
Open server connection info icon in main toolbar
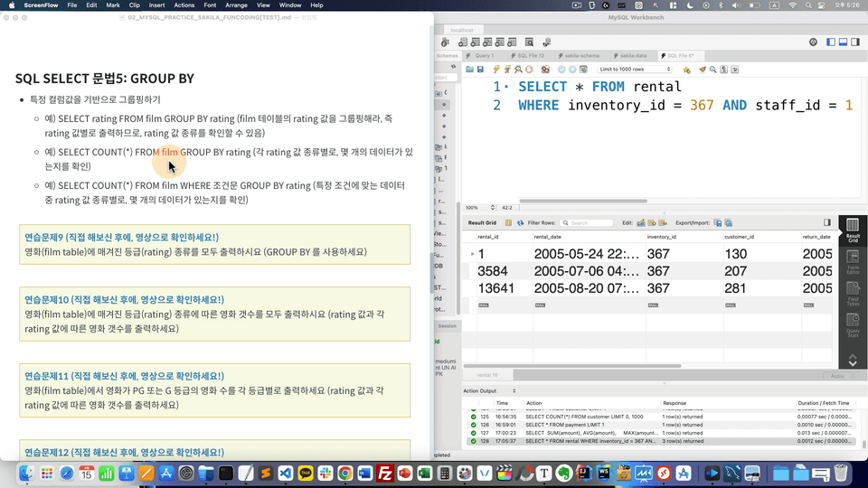[x=446, y=42]
